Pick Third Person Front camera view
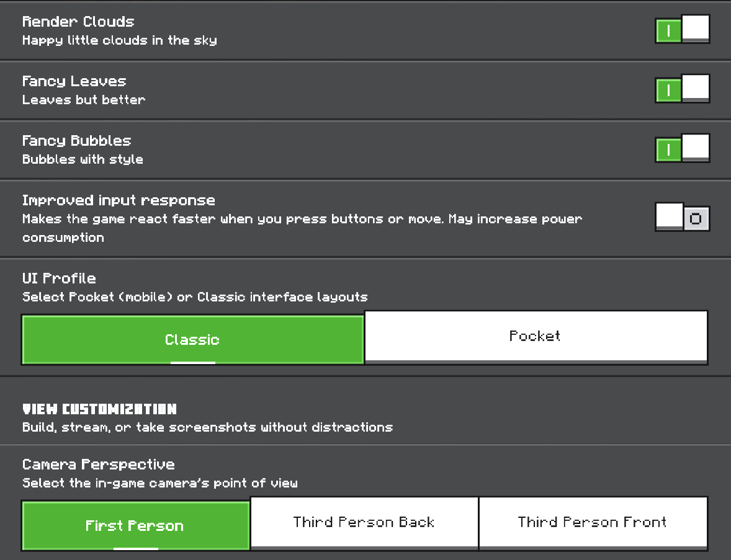The image size is (731, 560). [593, 523]
